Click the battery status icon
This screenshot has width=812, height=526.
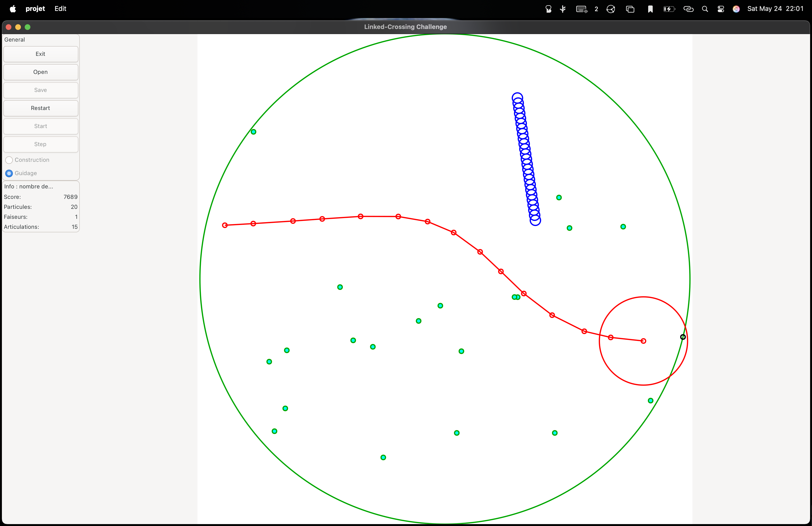(669, 9)
